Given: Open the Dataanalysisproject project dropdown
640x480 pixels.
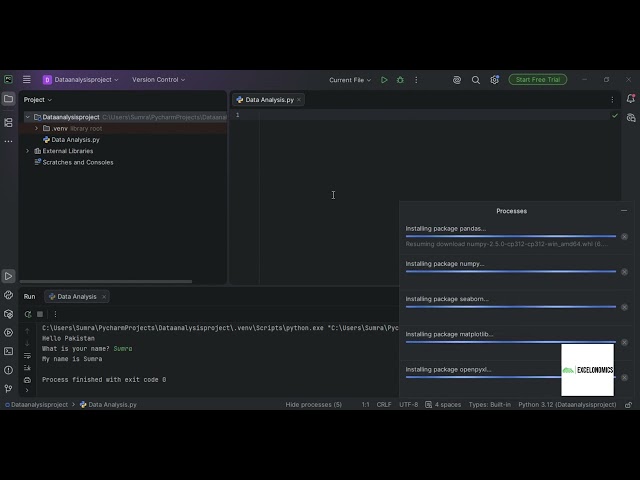Looking at the screenshot, I should pyautogui.click(x=81, y=80).
